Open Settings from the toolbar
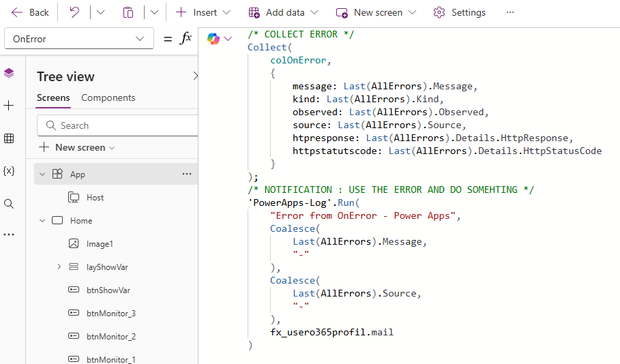Image resolution: width=620 pixels, height=364 pixels. click(x=459, y=13)
